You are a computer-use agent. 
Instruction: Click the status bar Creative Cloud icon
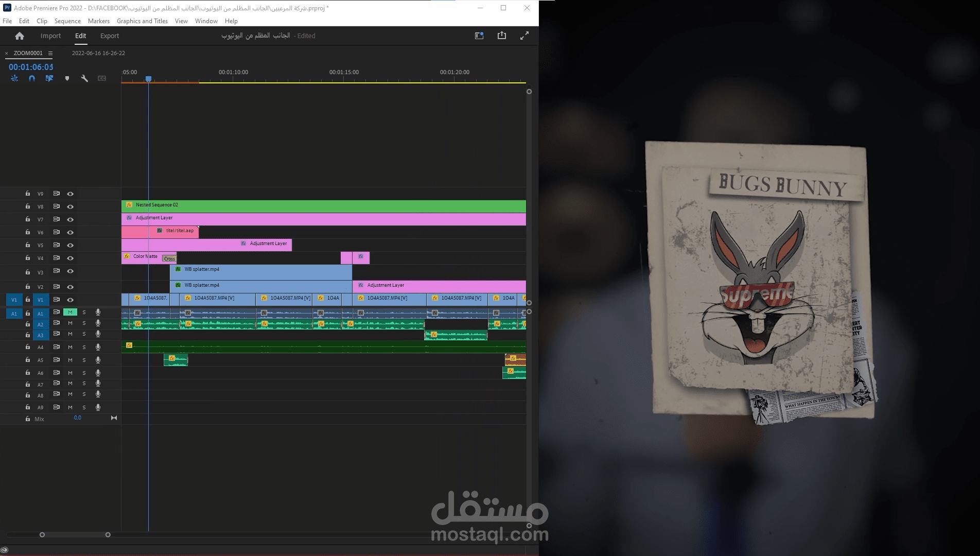pyautogui.click(x=4, y=550)
